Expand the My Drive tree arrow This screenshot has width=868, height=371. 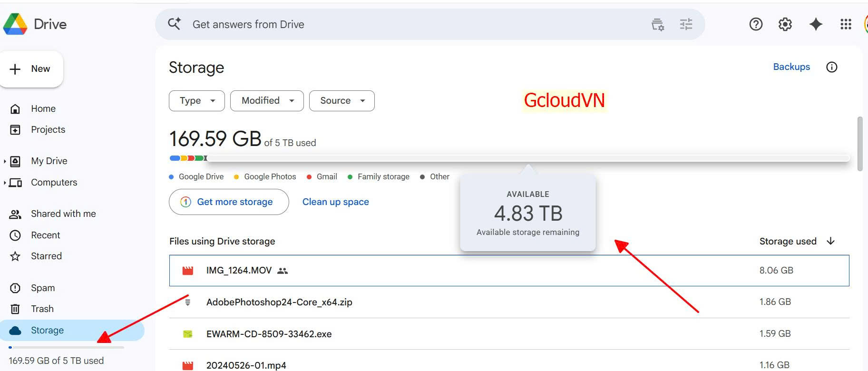(5, 161)
